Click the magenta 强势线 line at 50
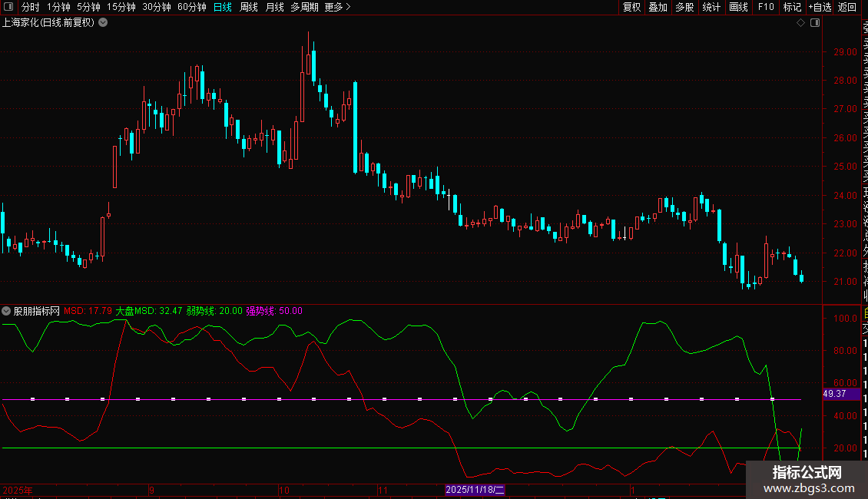 pyautogui.click(x=307, y=399)
